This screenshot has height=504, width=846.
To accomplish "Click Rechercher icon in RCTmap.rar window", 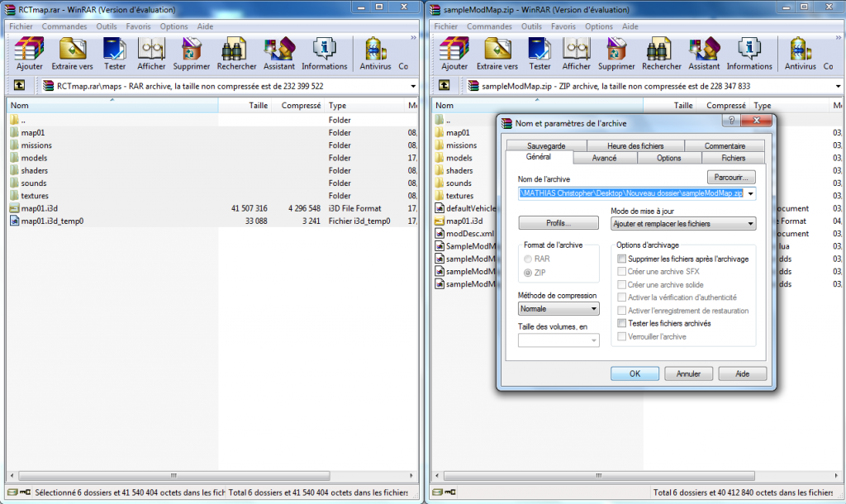I will [x=236, y=54].
